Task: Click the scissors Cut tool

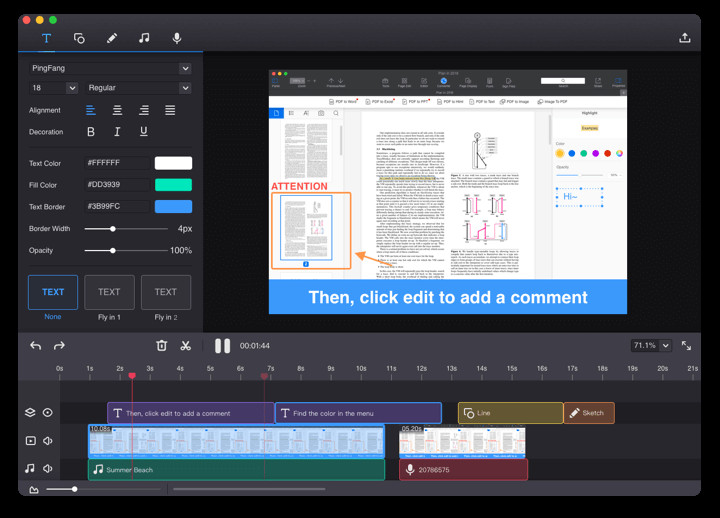Action: pyautogui.click(x=186, y=346)
